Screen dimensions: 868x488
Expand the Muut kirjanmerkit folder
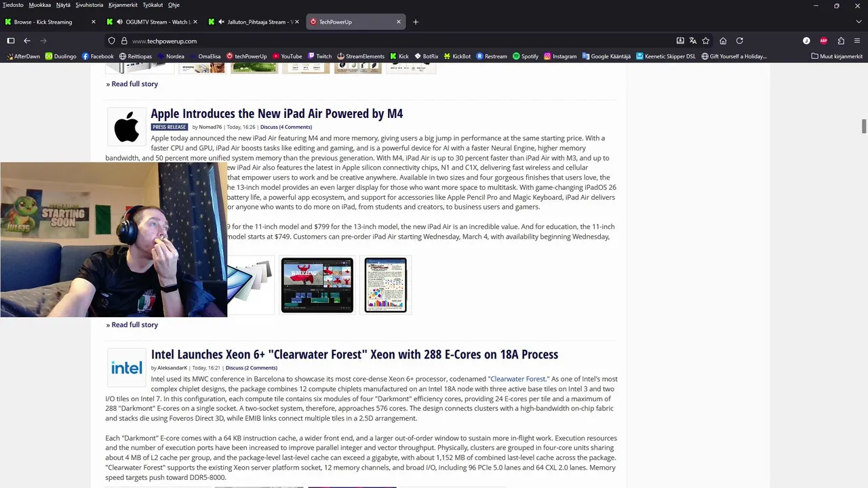837,56
